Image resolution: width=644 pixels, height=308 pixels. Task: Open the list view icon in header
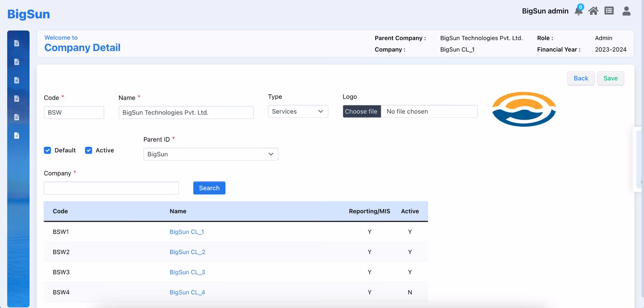(x=609, y=11)
